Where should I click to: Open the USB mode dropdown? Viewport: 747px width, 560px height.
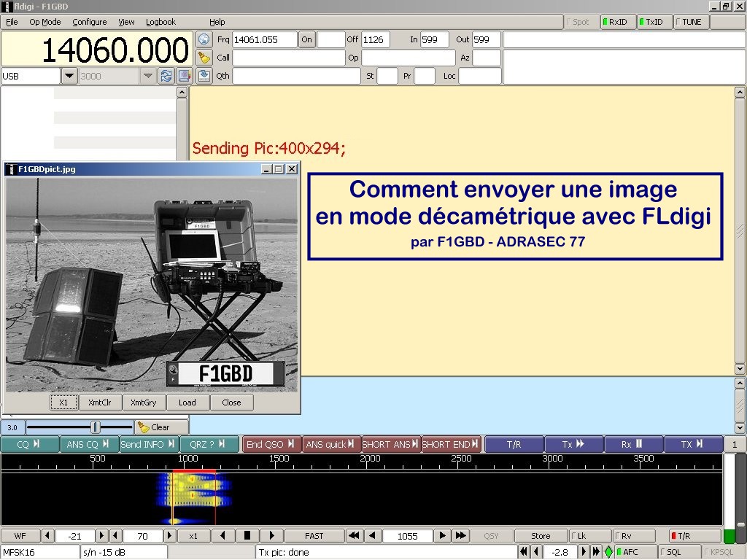[69, 76]
